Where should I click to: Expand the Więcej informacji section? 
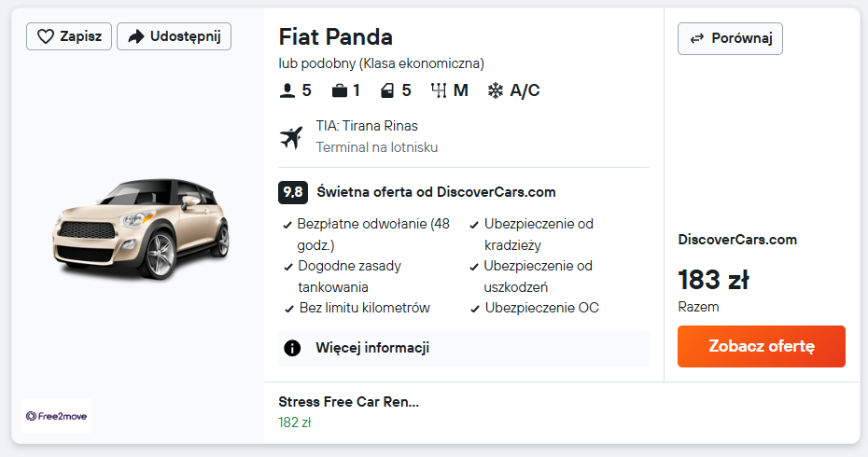coord(371,349)
